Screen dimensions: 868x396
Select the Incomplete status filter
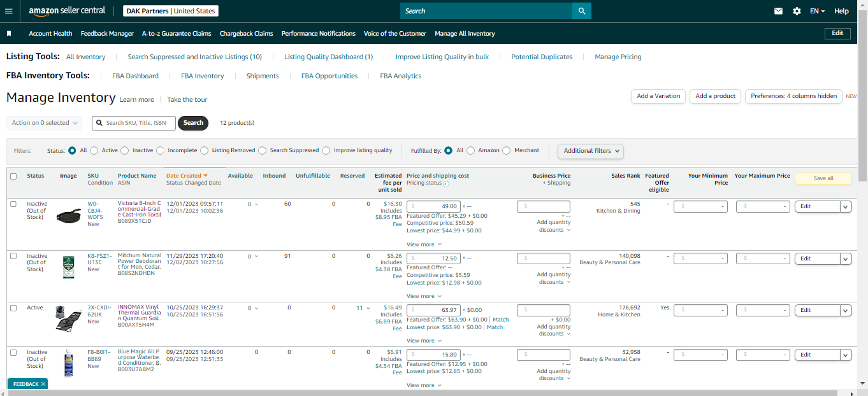160,151
